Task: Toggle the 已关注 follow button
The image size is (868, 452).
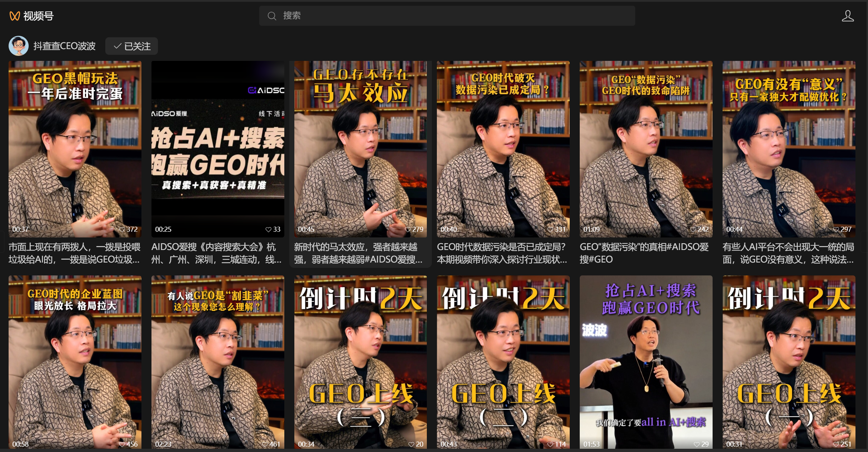Action: tap(131, 46)
